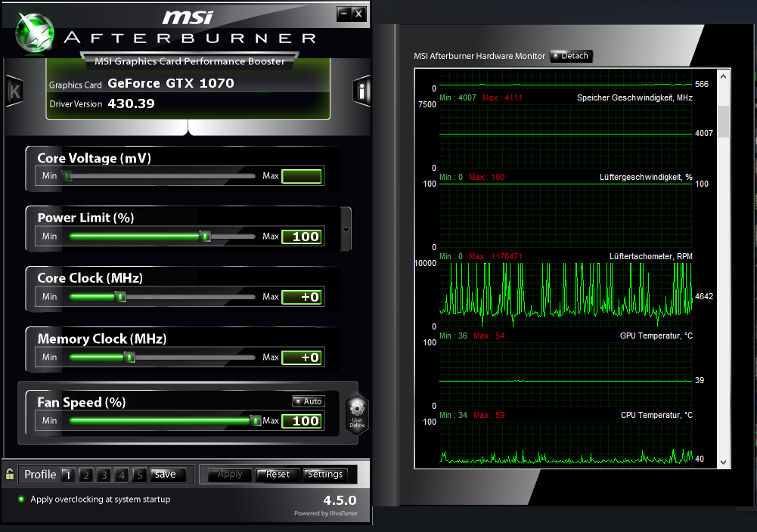Open the information i side button
This screenshot has height=532, width=757.
[x=361, y=90]
